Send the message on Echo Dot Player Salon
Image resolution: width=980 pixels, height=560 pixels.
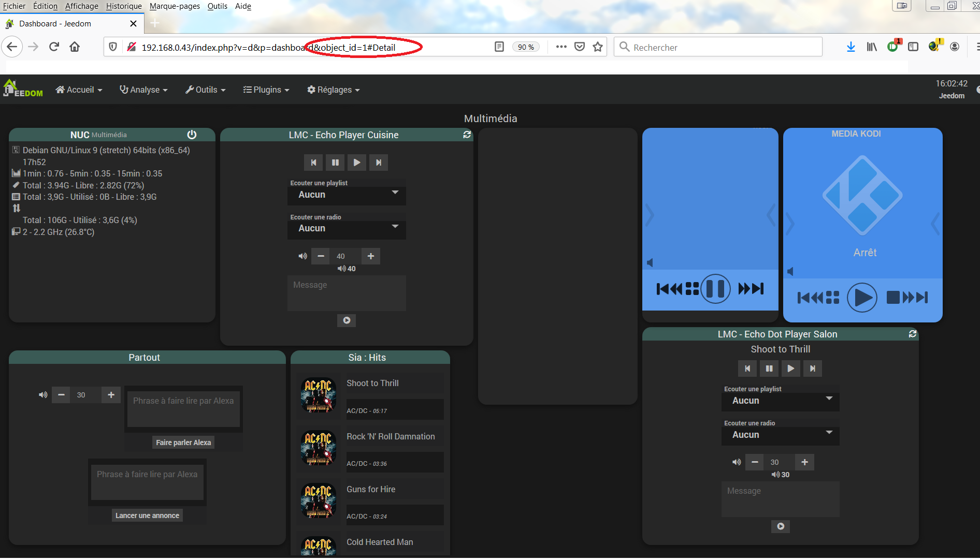[781, 526]
